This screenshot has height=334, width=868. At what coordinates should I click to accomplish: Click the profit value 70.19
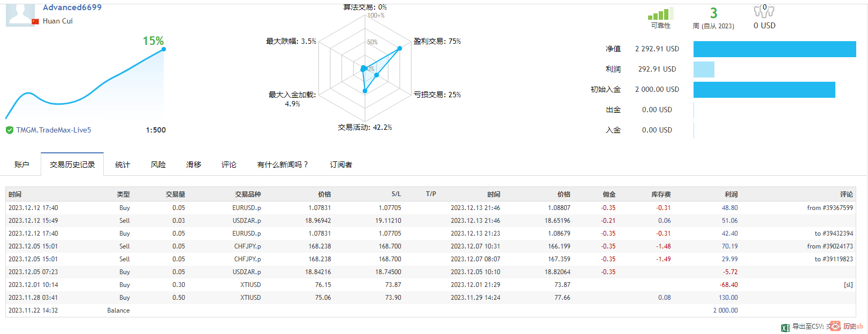click(x=730, y=246)
